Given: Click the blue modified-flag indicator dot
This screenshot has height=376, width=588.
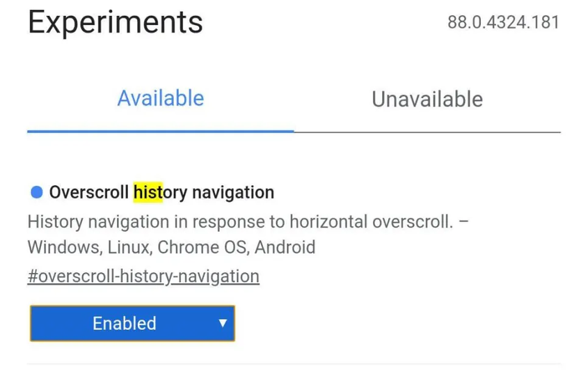Looking at the screenshot, I should 37,192.
